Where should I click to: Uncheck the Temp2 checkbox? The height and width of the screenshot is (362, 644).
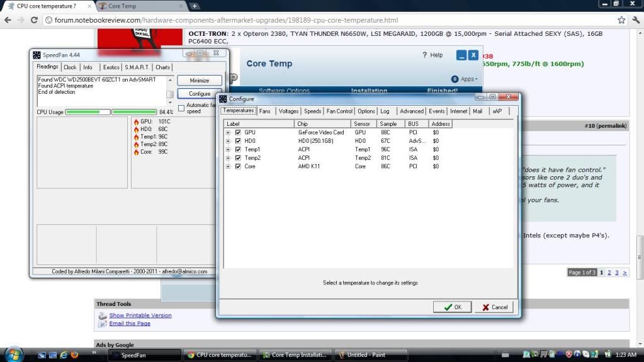238,158
